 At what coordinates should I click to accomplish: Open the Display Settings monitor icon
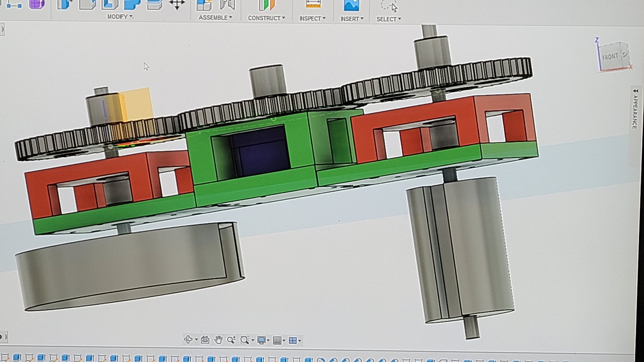[261, 340]
